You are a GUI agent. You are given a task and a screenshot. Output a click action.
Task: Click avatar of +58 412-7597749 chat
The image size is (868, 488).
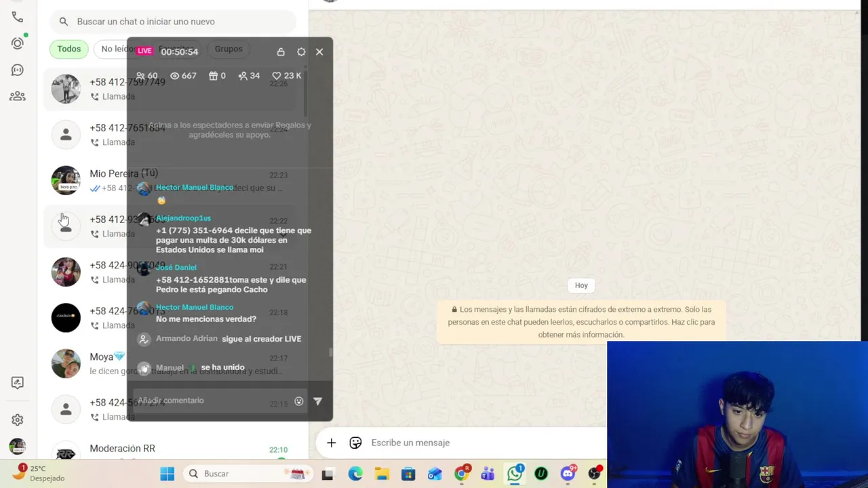pos(66,89)
